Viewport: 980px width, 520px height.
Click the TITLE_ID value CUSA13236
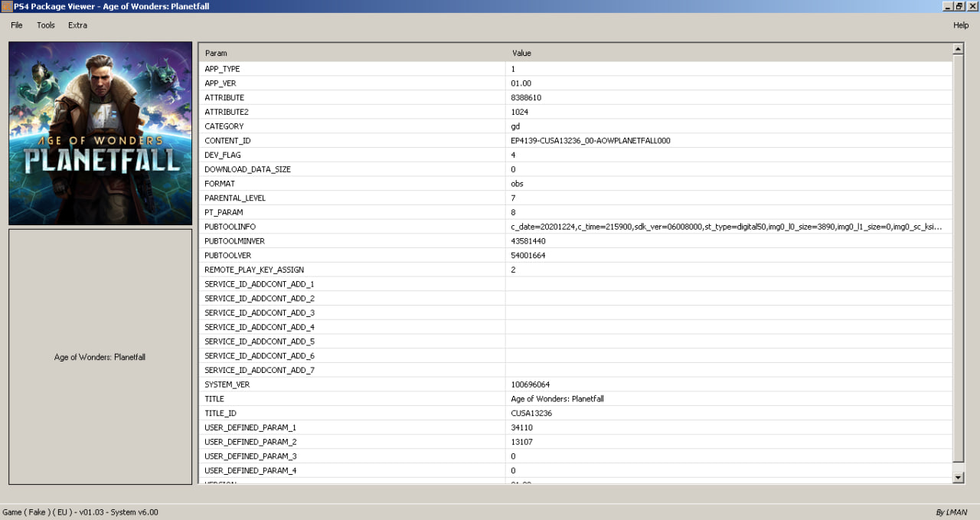531,413
